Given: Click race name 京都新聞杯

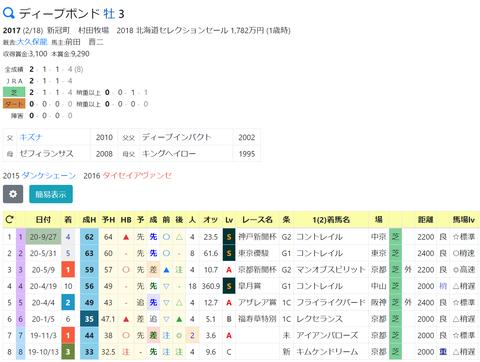Looking at the screenshot, I should coord(257,270).
